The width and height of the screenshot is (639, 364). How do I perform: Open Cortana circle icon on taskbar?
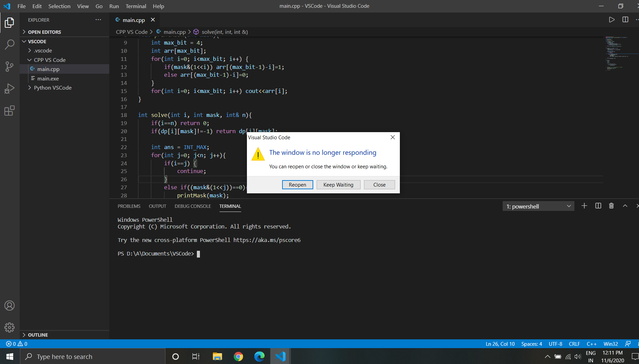pyautogui.click(x=175, y=357)
